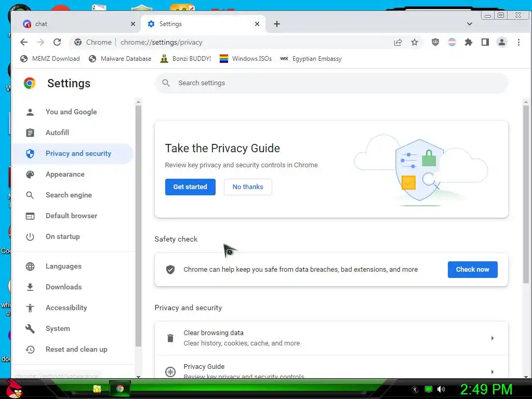Expand Privacy Guide row arrow
The height and width of the screenshot is (399, 532).
click(x=493, y=372)
